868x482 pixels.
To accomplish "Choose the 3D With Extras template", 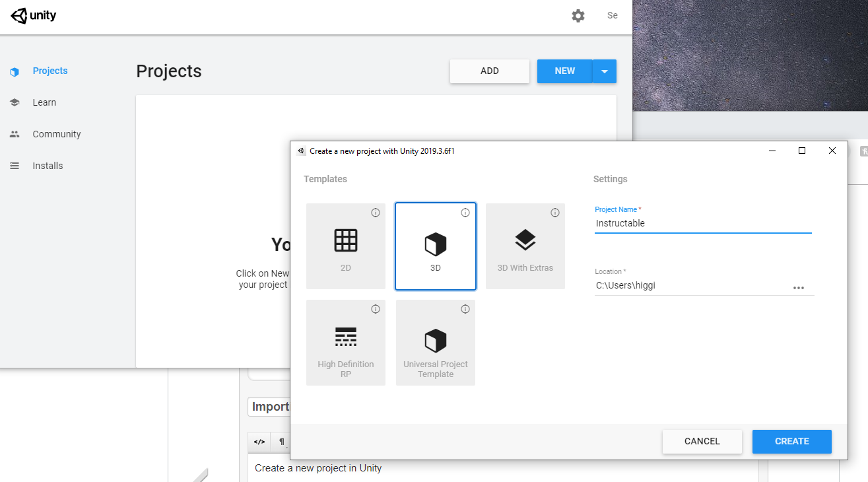I will 525,246.
